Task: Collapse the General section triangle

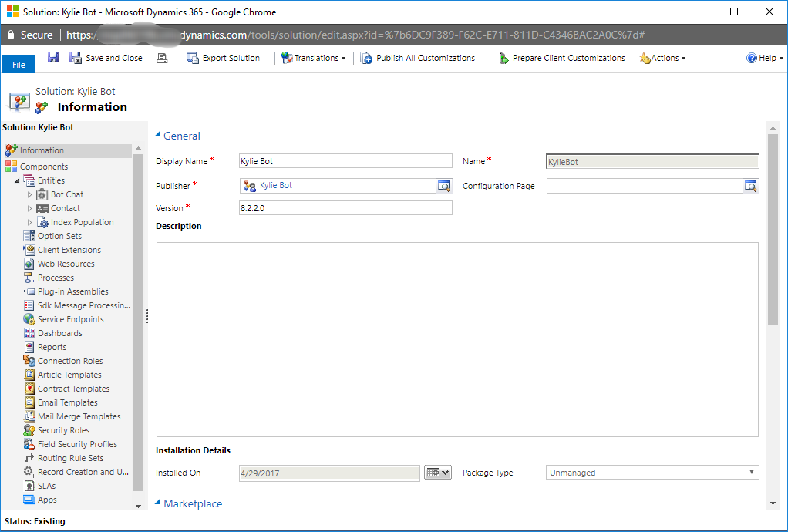Action: pyautogui.click(x=157, y=135)
